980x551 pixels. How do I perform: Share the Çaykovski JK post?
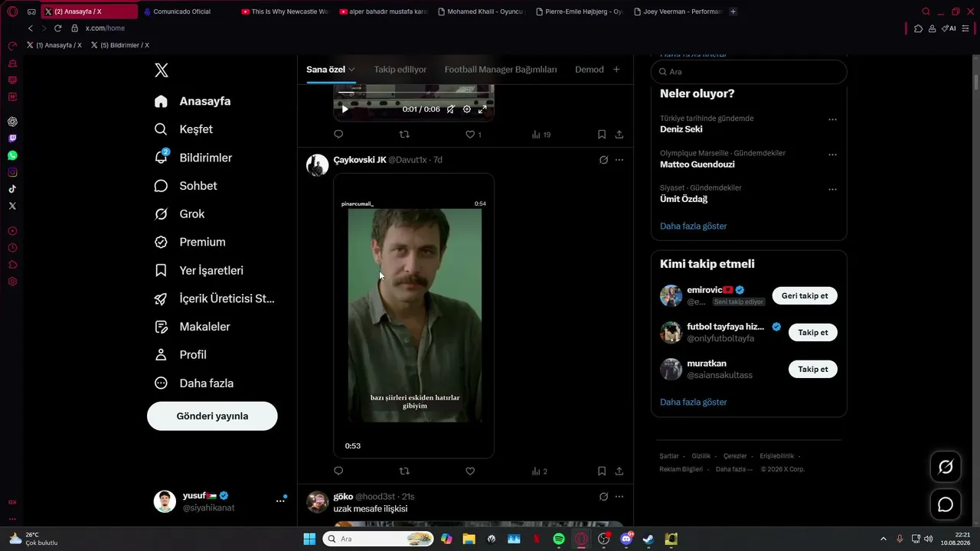(619, 471)
